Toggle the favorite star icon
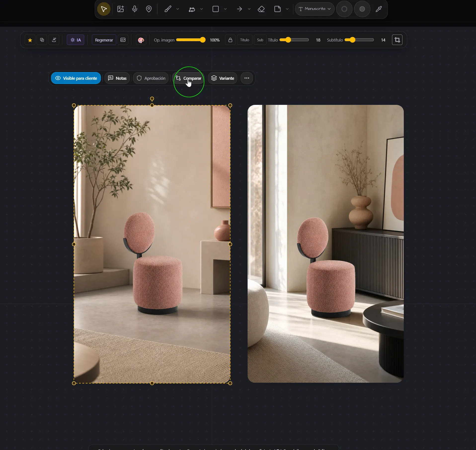The height and width of the screenshot is (450, 476). pyautogui.click(x=30, y=40)
